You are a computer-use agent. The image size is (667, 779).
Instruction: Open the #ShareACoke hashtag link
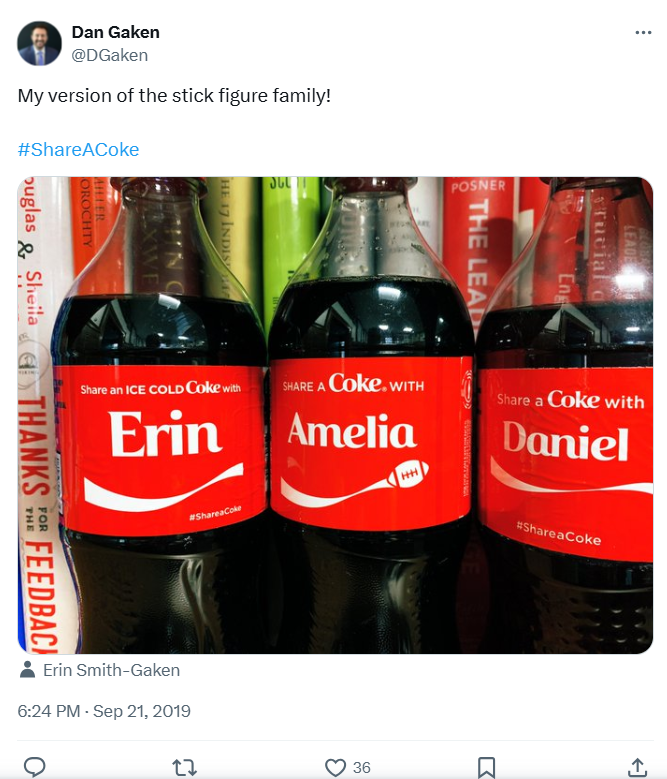[x=78, y=150]
